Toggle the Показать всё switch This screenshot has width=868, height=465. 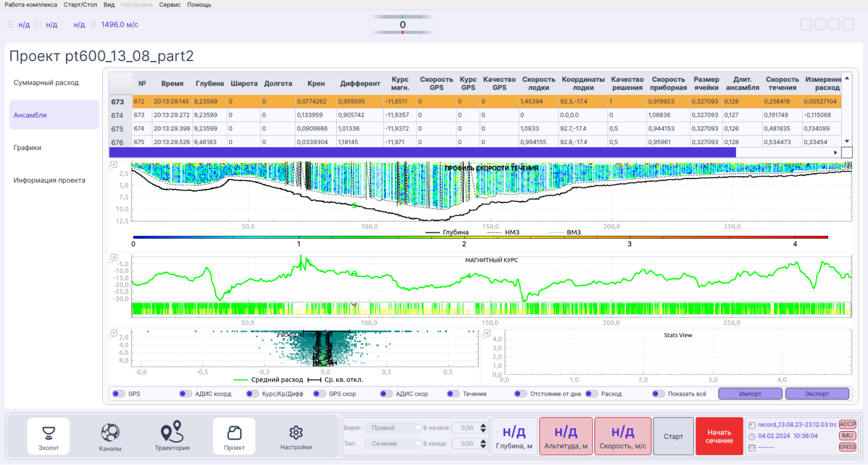[x=658, y=394]
